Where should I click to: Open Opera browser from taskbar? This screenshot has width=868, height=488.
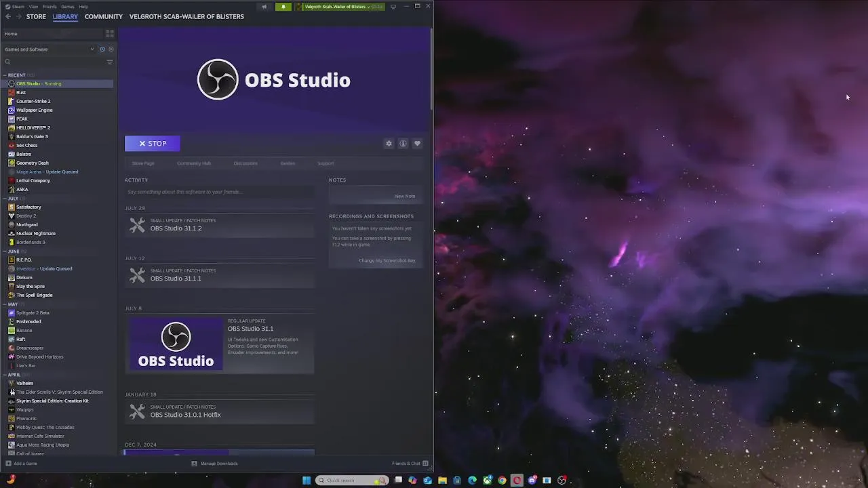(x=517, y=481)
